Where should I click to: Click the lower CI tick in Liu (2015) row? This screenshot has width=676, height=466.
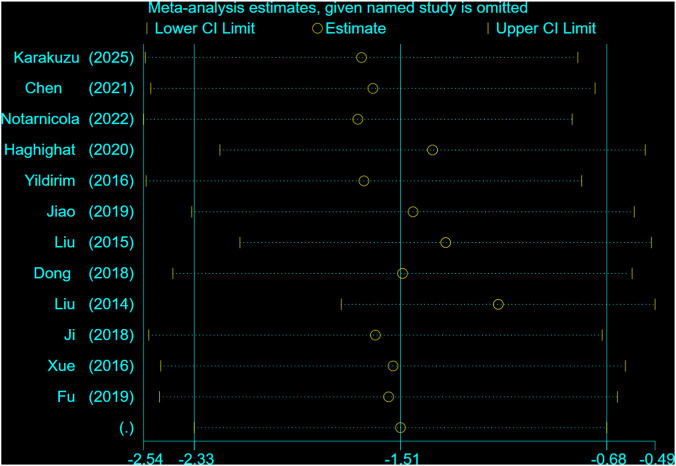tap(240, 243)
